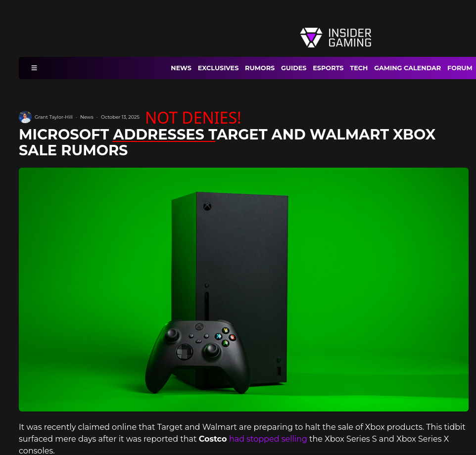Click the News category tag under header
The width and height of the screenshot is (476, 455).
click(x=87, y=117)
